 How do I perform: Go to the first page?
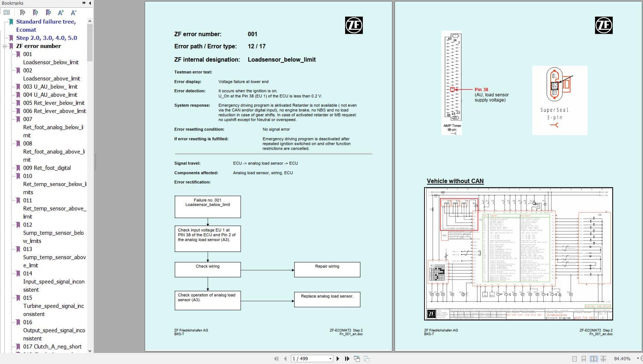pyautogui.click(x=276, y=358)
